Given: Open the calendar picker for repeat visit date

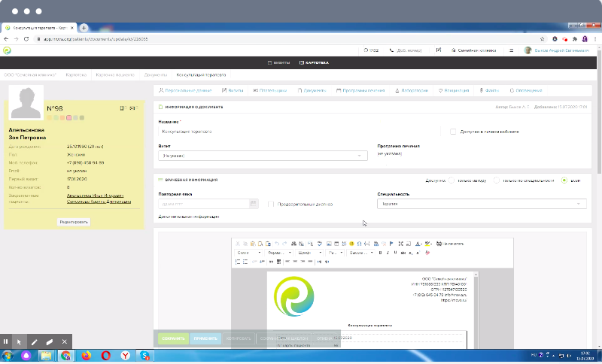Looking at the screenshot, I should [254, 204].
